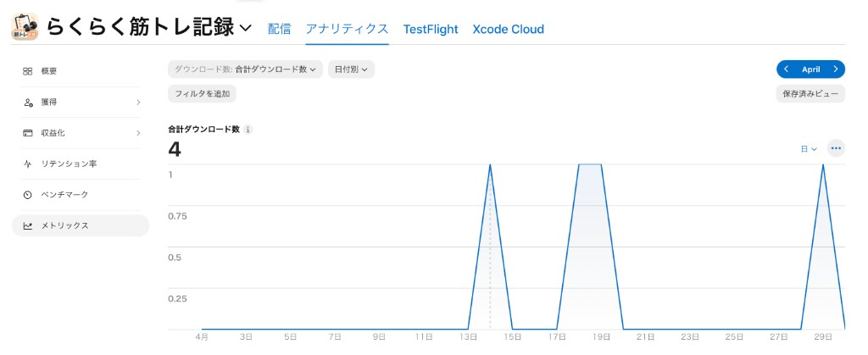Select the アナリティクス tab
The width and height of the screenshot is (868, 355).
(347, 29)
